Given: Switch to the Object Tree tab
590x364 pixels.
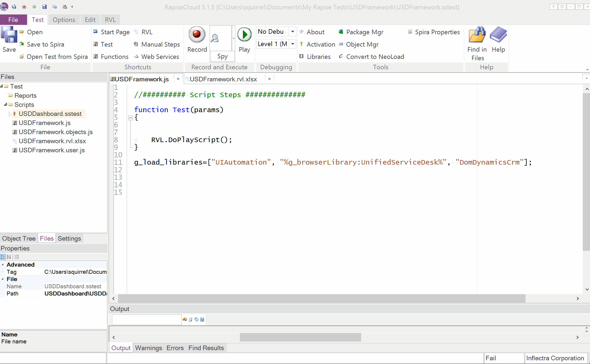Looking at the screenshot, I should 19,238.
